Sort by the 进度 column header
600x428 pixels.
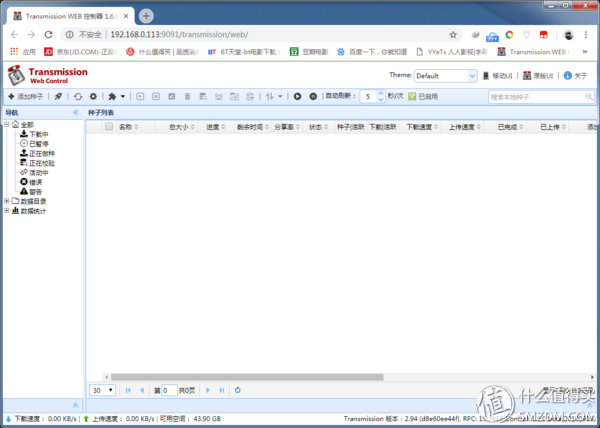click(x=216, y=127)
